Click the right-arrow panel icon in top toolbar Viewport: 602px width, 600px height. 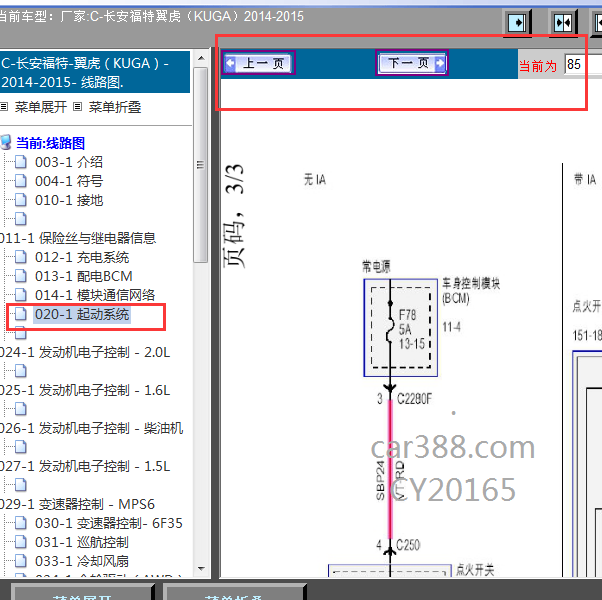517,23
